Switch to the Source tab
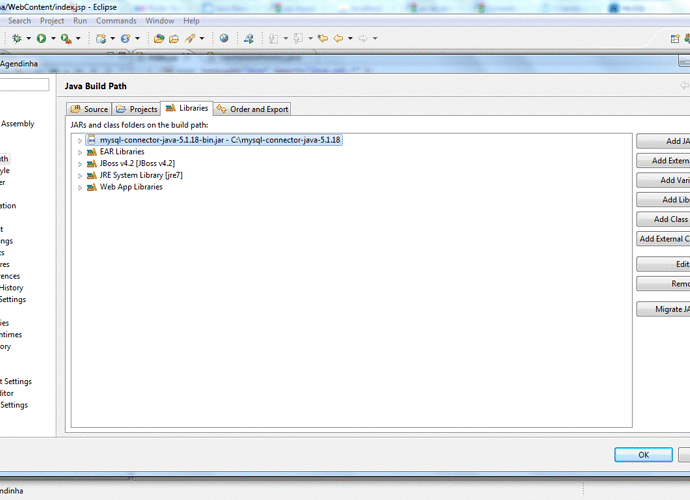 pyautogui.click(x=89, y=109)
